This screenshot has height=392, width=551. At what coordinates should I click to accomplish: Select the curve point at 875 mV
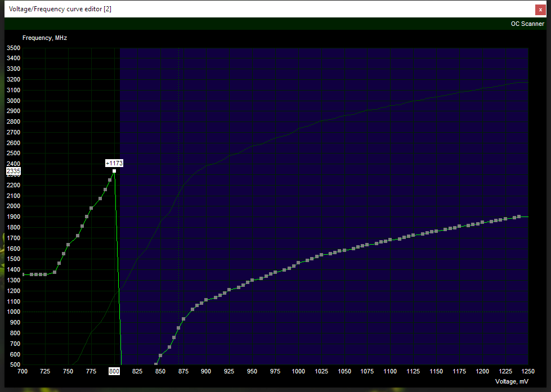pyautogui.click(x=183, y=319)
